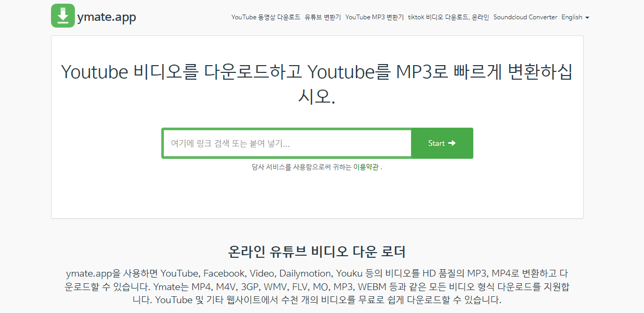Open Soundcloud Converter nav link
Image resolution: width=644 pixels, height=313 pixels.
(525, 17)
